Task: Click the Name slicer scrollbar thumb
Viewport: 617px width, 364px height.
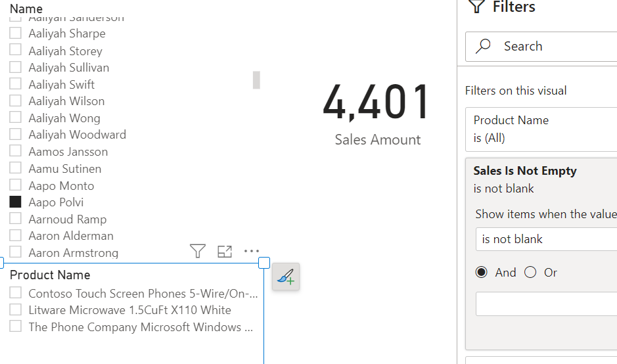Action: (256, 80)
